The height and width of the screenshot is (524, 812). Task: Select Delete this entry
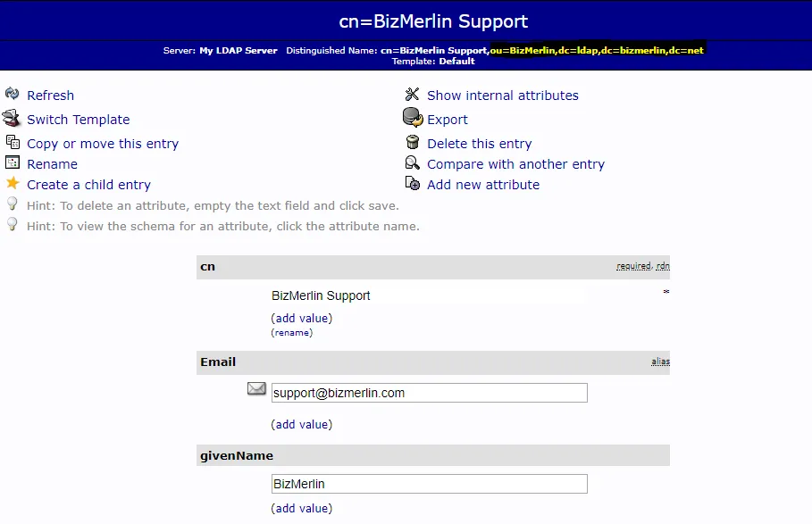coord(479,144)
